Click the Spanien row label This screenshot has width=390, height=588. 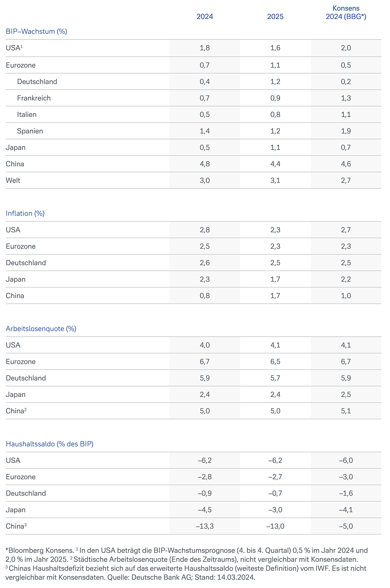click(30, 131)
